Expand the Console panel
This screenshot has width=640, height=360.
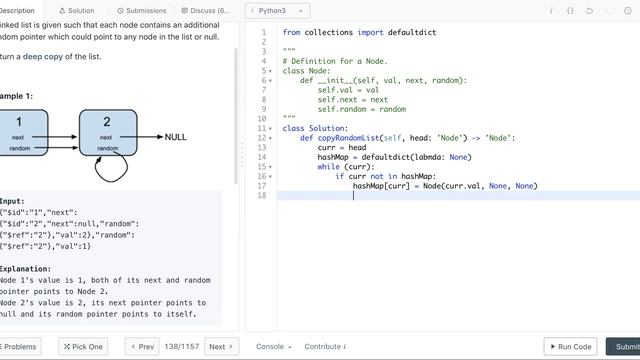pos(273,347)
